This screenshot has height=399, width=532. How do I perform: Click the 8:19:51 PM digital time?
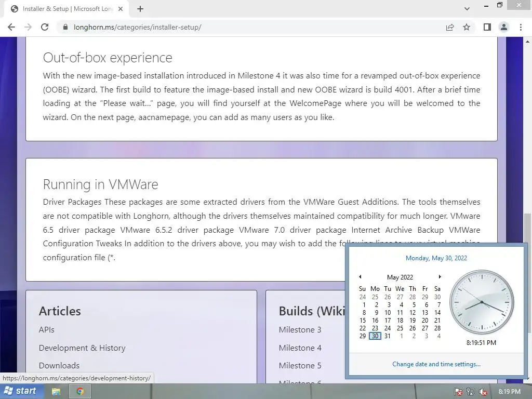click(x=481, y=343)
